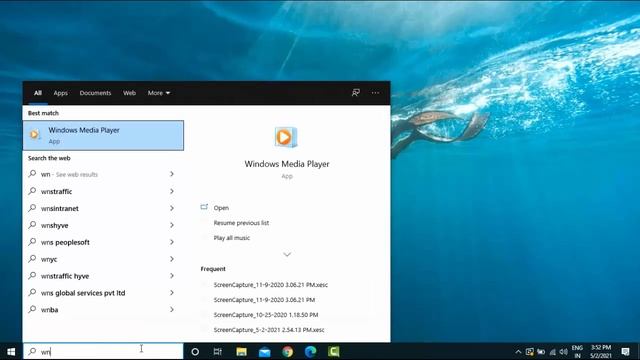Select the wnstraffic web suggestion
Image resolution: width=640 pixels, height=360 pixels.
[96, 191]
